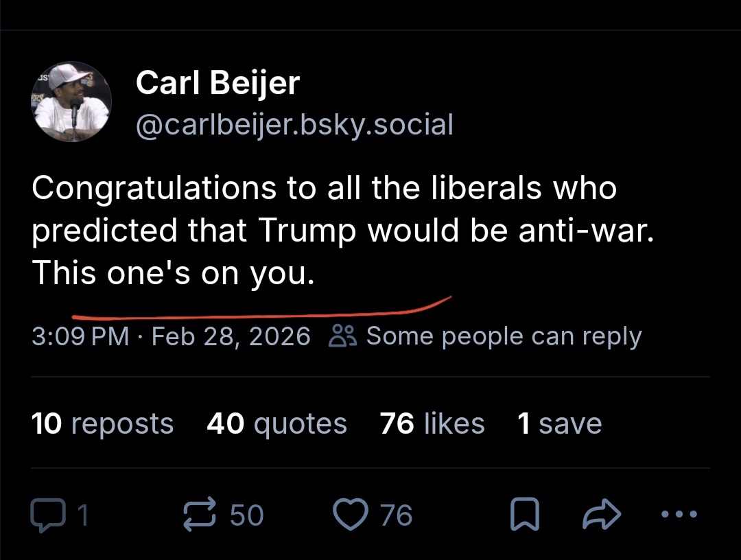Open the @carlbeijer.bsky.social handle link
The image size is (741, 560).
pos(294,125)
